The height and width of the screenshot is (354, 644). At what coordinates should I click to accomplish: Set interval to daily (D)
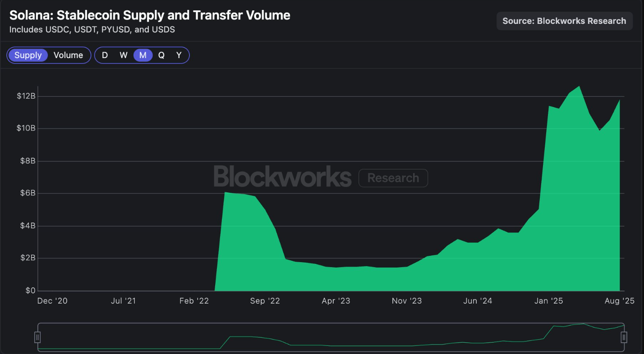[105, 55]
